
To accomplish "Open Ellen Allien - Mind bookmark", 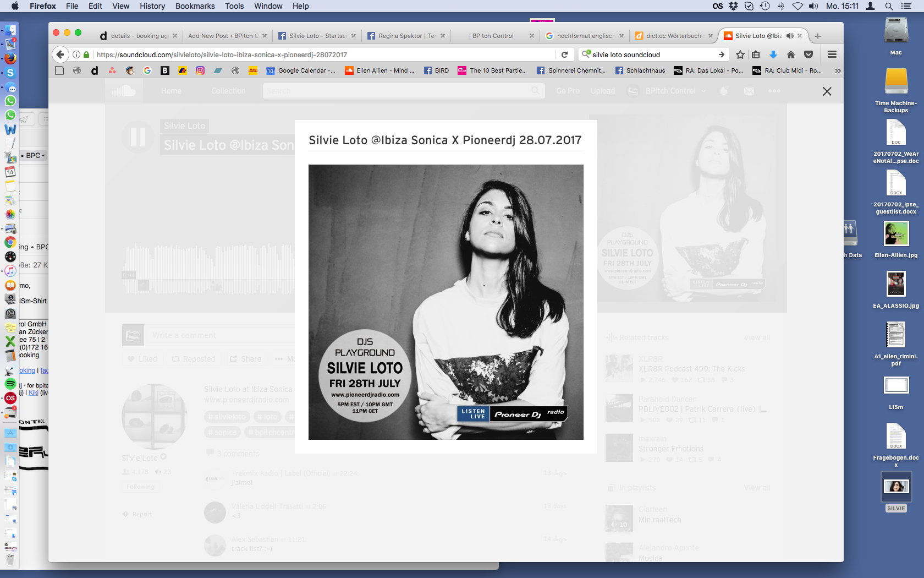I will pyautogui.click(x=380, y=70).
